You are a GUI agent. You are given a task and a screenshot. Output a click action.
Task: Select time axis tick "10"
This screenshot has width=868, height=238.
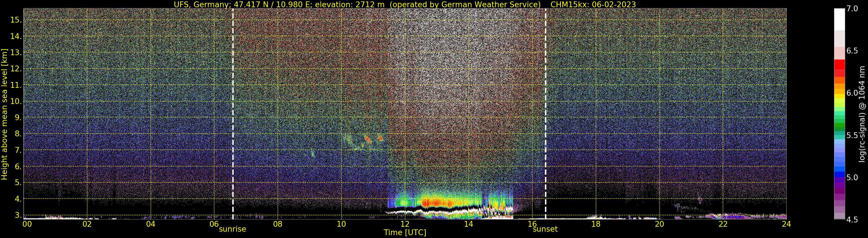(x=341, y=224)
